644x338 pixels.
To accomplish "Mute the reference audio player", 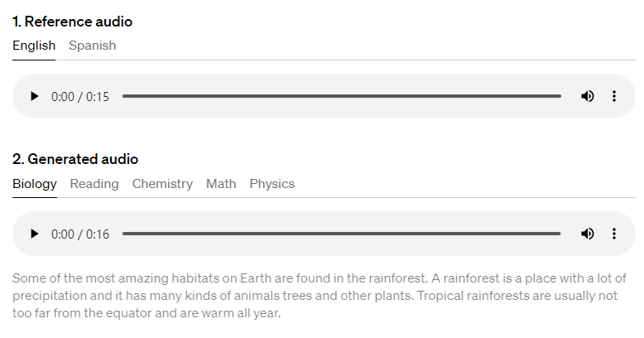I will (x=588, y=96).
